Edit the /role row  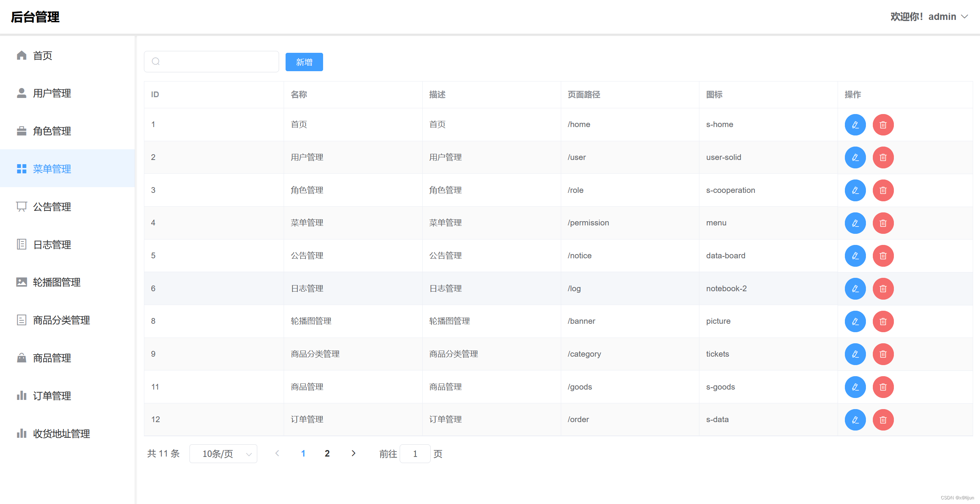(855, 190)
